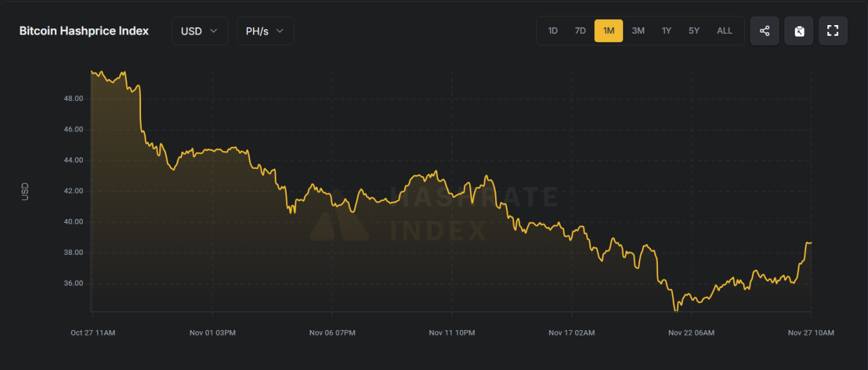This screenshot has width=868, height=370.
Task: Select the 3M time range
Action: point(637,31)
